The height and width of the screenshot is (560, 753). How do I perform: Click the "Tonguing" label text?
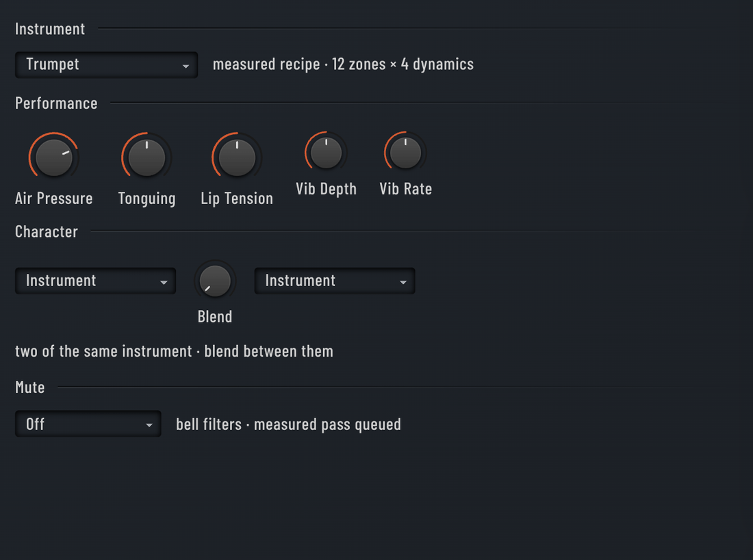[x=147, y=199]
